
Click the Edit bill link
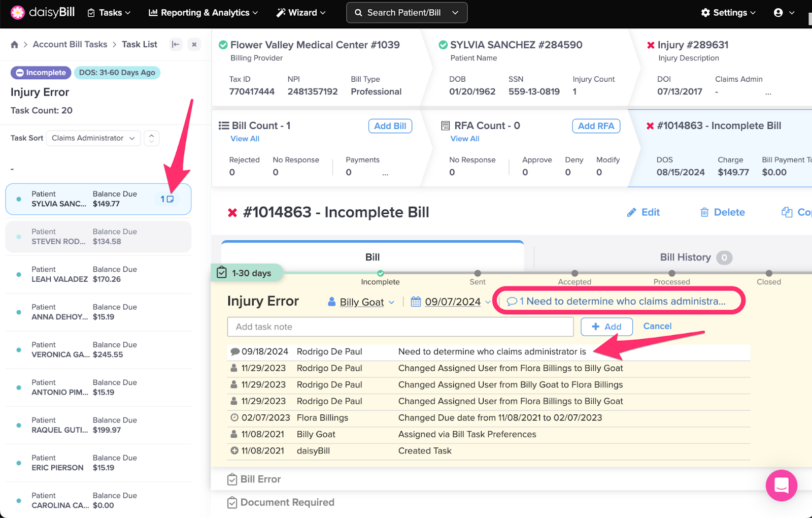pyautogui.click(x=644, y=212)
